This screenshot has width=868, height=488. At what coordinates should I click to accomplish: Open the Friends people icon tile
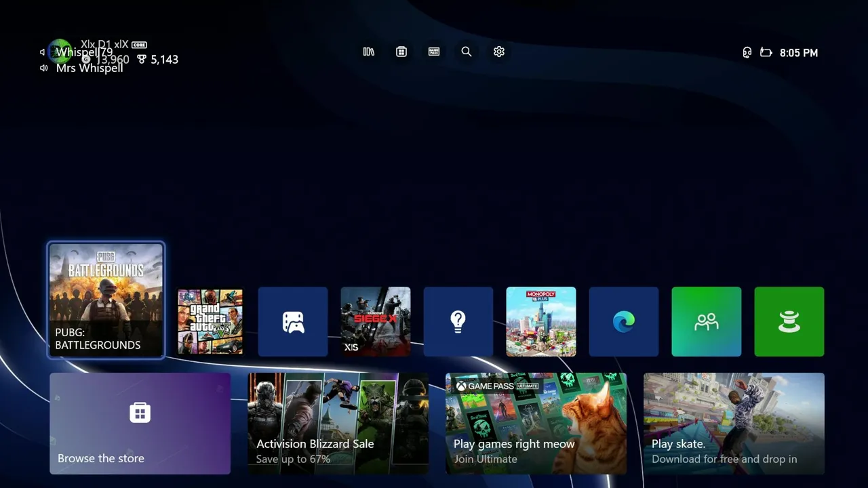click(707, 321)
